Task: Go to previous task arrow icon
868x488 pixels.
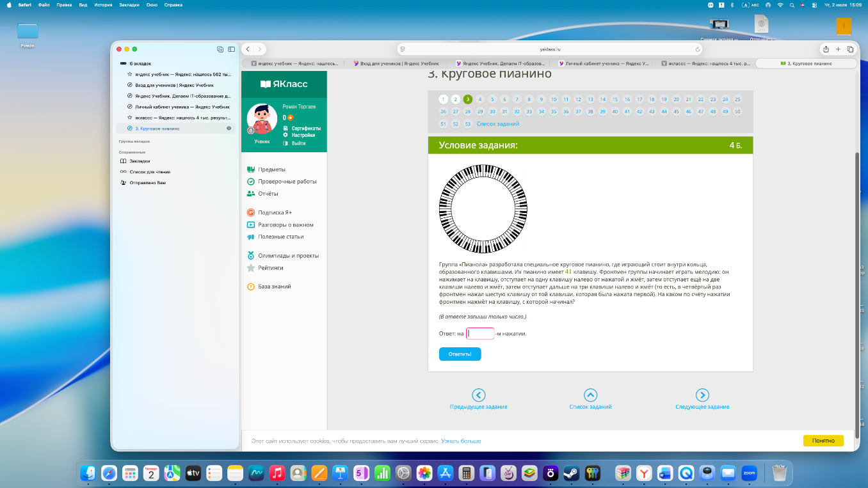Action: [x=478, y=395]
